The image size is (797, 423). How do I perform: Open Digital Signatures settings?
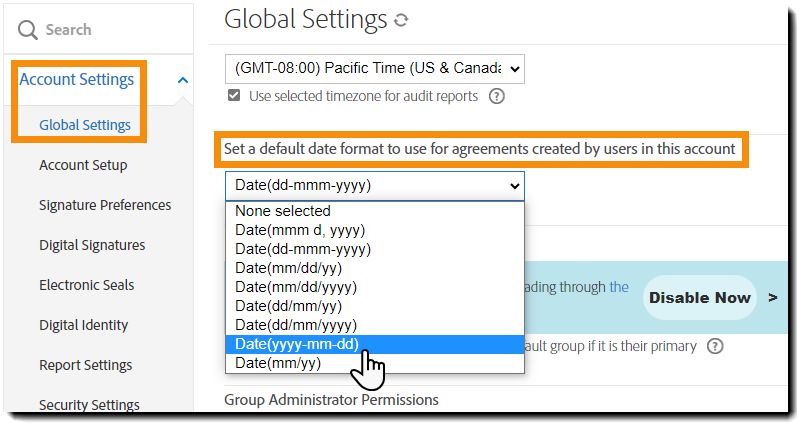(92, 245)
